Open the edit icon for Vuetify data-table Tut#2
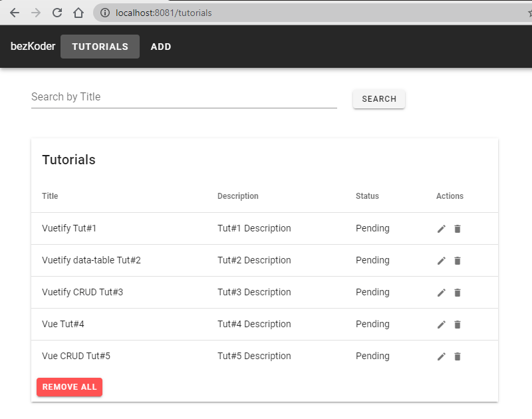Viewport: 532px width, 419px height. pyautogui.click(x=441, y=260)
